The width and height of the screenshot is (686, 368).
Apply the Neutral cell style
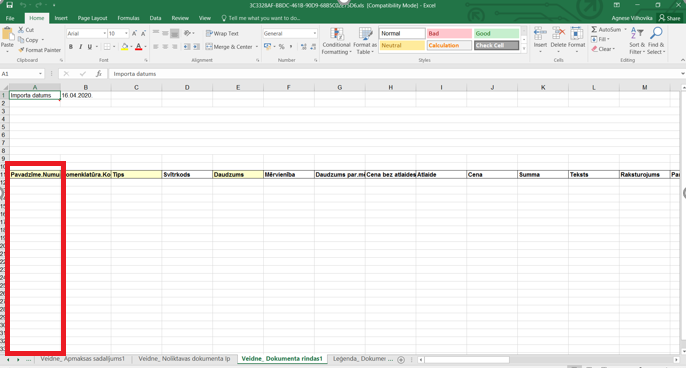(402, 46)
